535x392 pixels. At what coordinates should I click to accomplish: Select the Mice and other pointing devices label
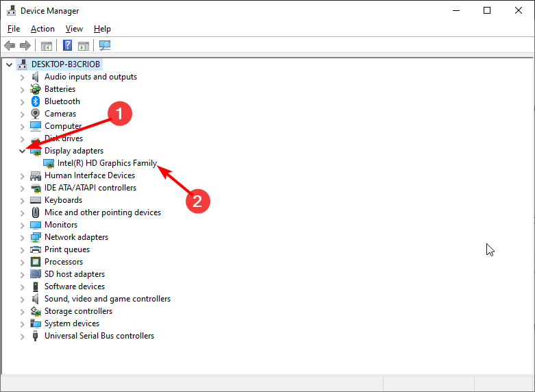tap(103, 212)
